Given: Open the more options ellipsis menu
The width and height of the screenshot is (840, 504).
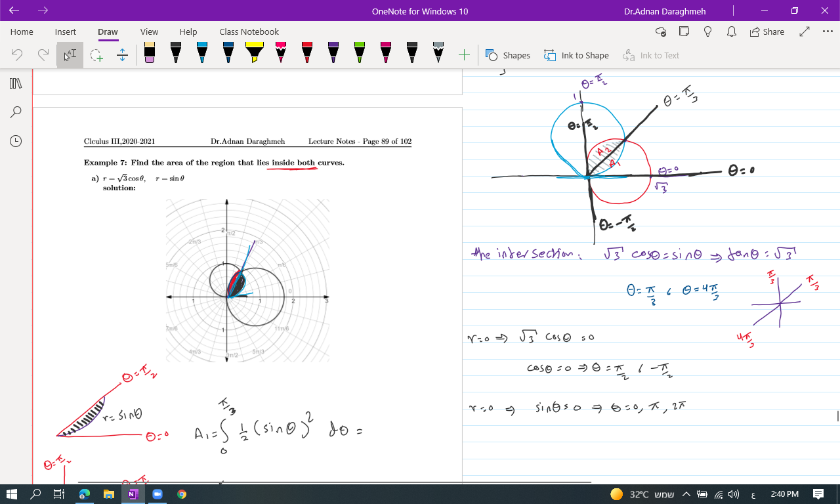Looking at the screenshot, I should point(828,31).
